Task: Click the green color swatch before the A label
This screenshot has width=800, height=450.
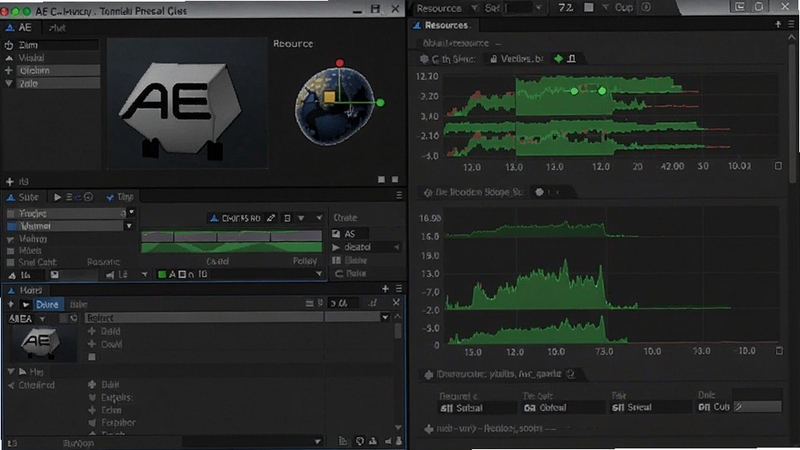Action: [162, 274]
